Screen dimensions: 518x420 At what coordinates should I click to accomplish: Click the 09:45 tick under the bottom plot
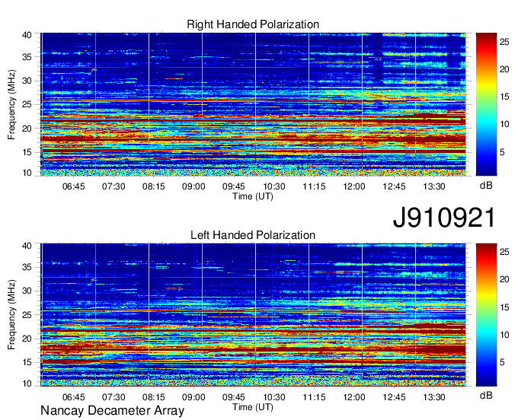234,397
